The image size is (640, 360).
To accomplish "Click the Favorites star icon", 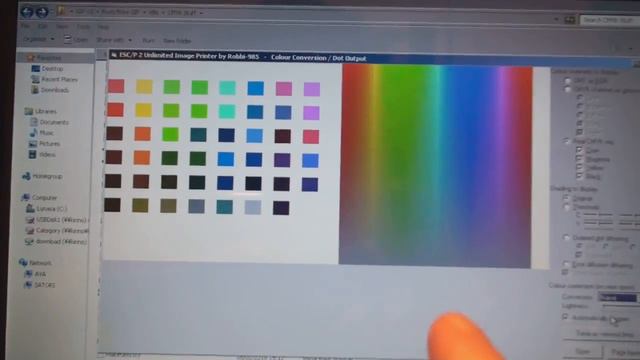I will [31, 58].
